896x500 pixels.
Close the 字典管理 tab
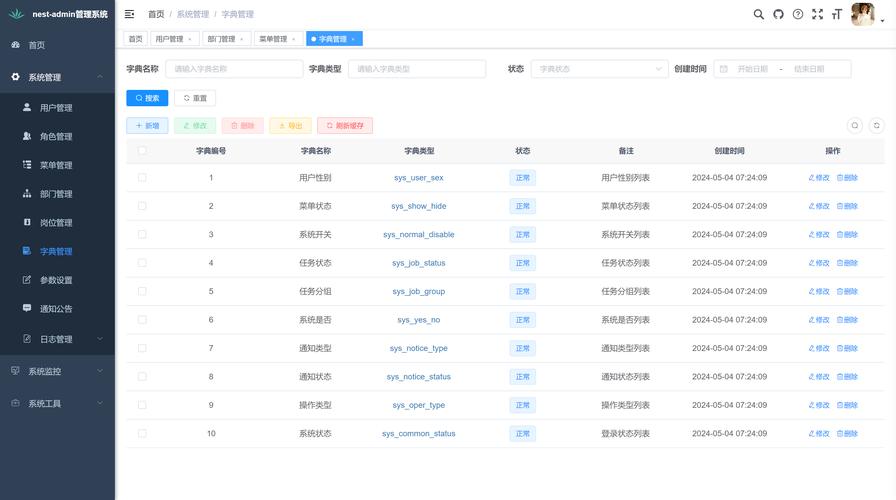(353, 39)
